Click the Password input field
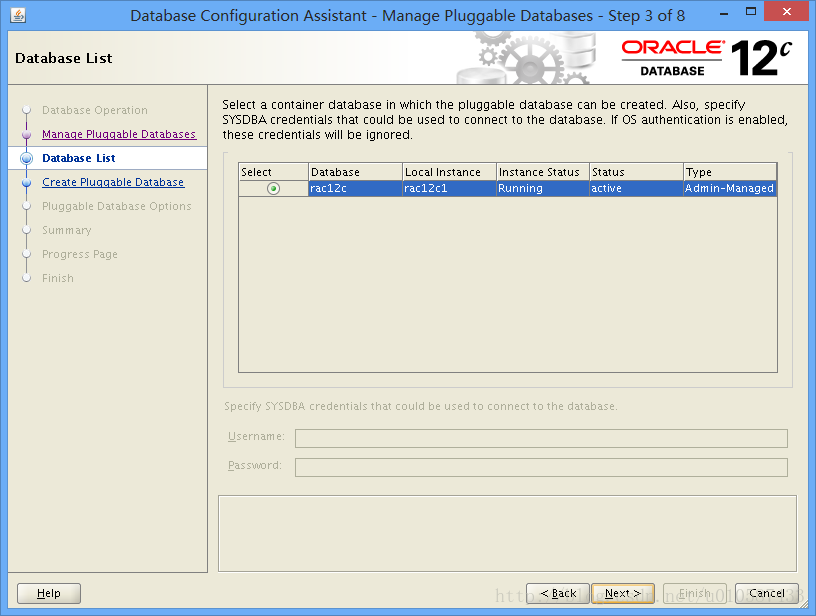Viewport: 816px width, 616px height. pos(541,467)
